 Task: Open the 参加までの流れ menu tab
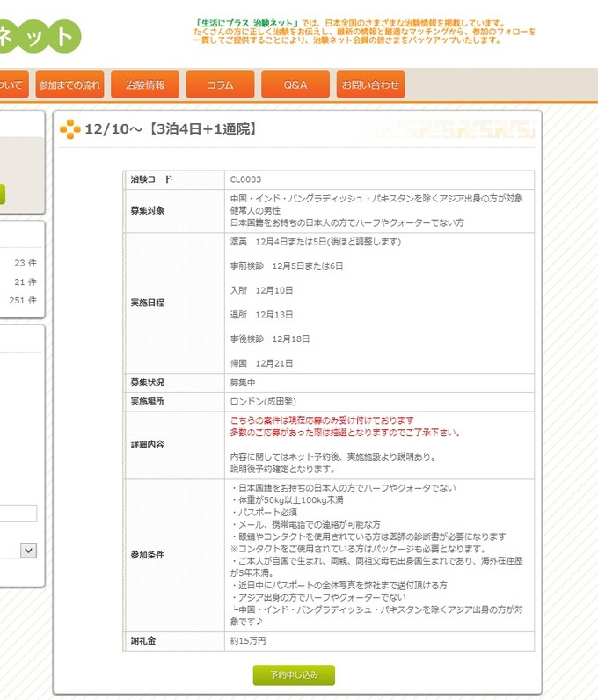coord(69,84)
